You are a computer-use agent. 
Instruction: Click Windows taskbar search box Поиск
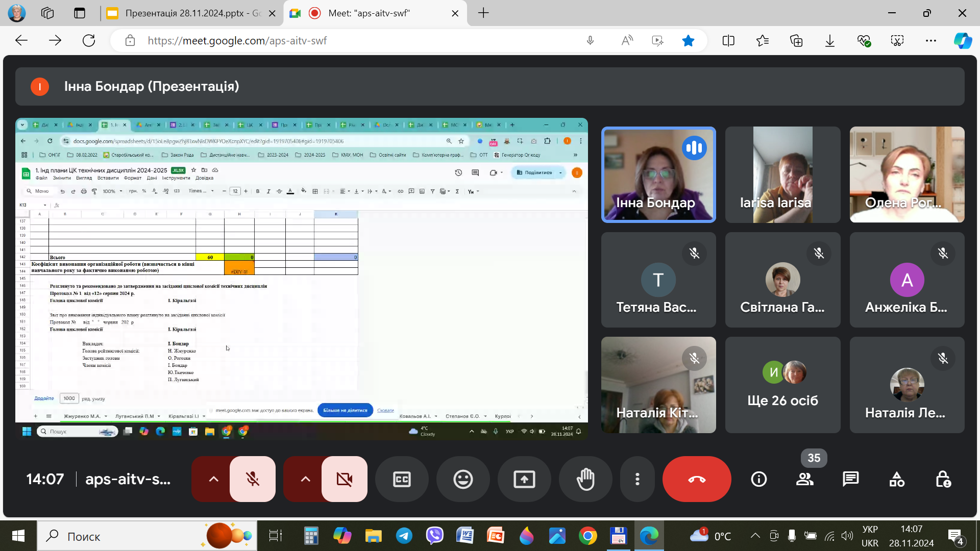tap(146, 536)
